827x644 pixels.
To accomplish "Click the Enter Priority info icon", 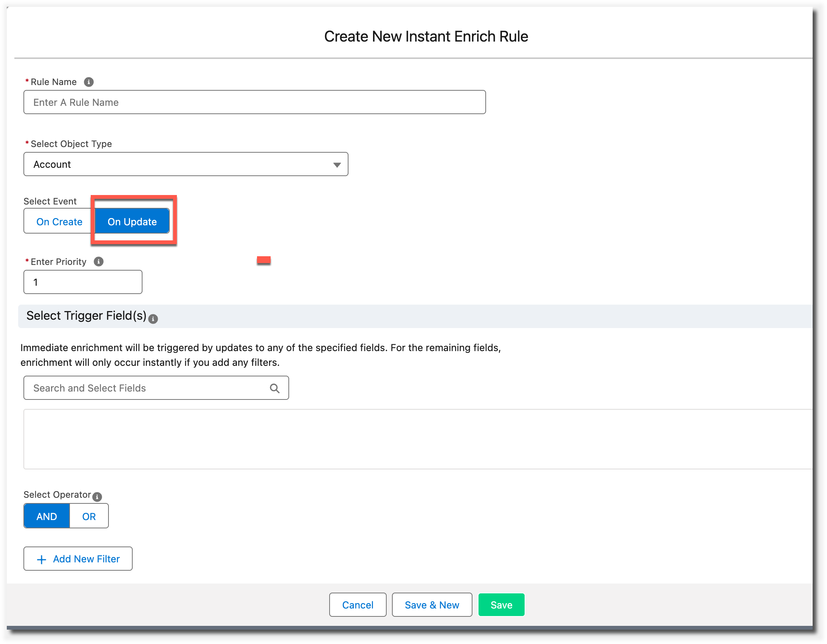I will [x=98, y=262].
